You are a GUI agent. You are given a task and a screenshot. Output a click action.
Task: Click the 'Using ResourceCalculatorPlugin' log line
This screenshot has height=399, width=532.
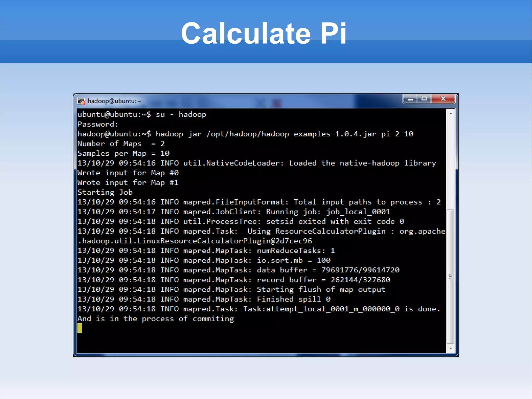[261, 231]
